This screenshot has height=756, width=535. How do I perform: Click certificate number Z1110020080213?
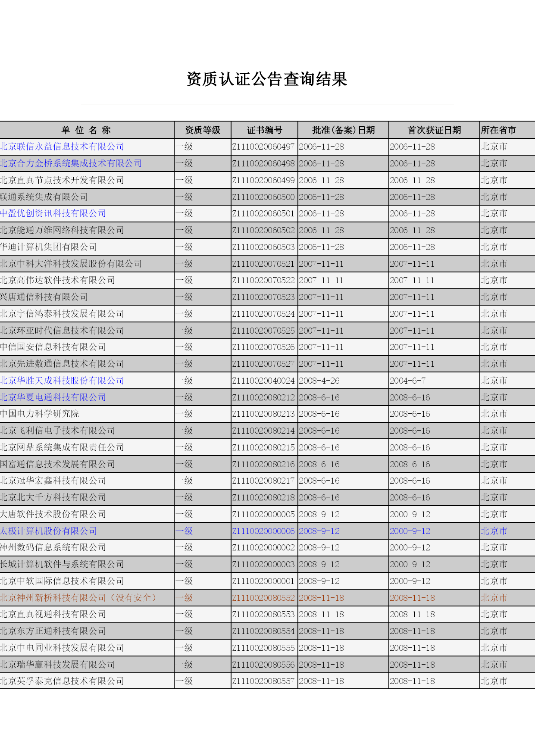pos(263,414)
